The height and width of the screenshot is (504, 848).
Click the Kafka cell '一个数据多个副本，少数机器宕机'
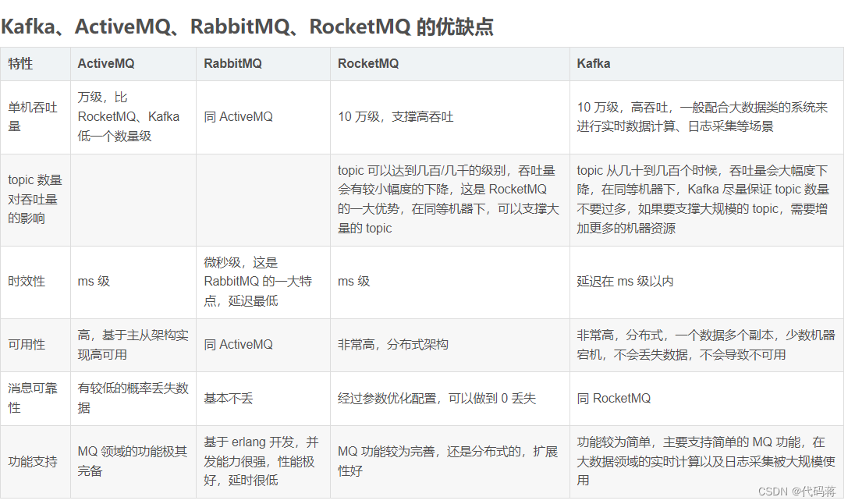(706, 345)
